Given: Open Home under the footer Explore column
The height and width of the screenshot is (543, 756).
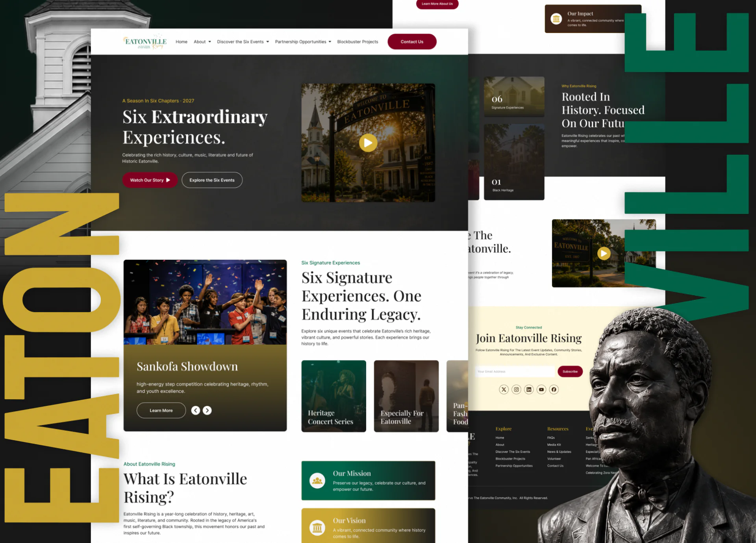Looking at the screenshot, I should (500, 438).
